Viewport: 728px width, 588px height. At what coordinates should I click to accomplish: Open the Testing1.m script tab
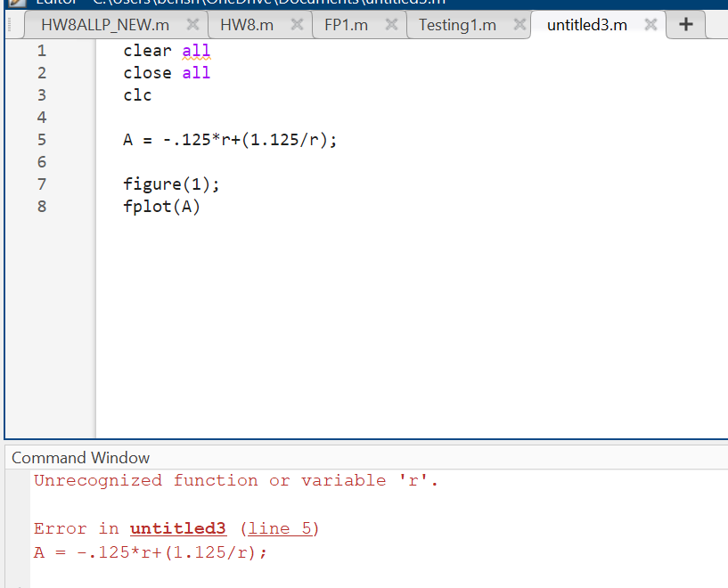click(x=458, y=25)
